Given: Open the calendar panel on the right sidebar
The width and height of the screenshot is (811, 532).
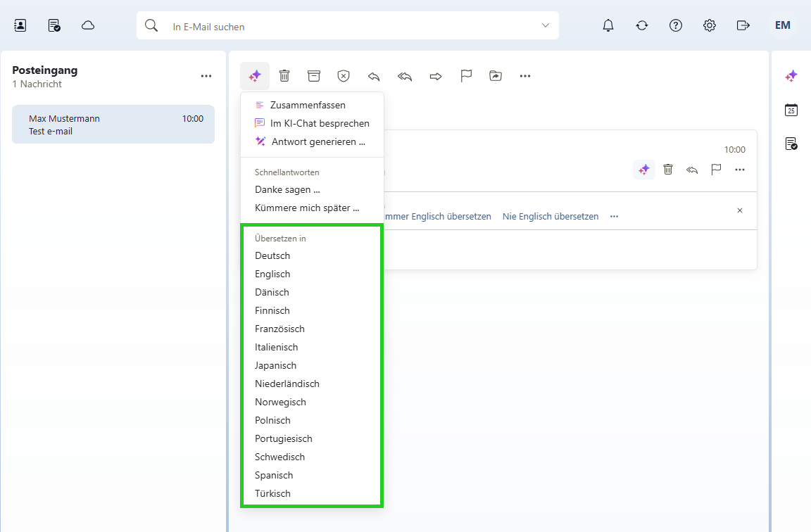Looking at the screenshot, I should click(x=791, y=110).
